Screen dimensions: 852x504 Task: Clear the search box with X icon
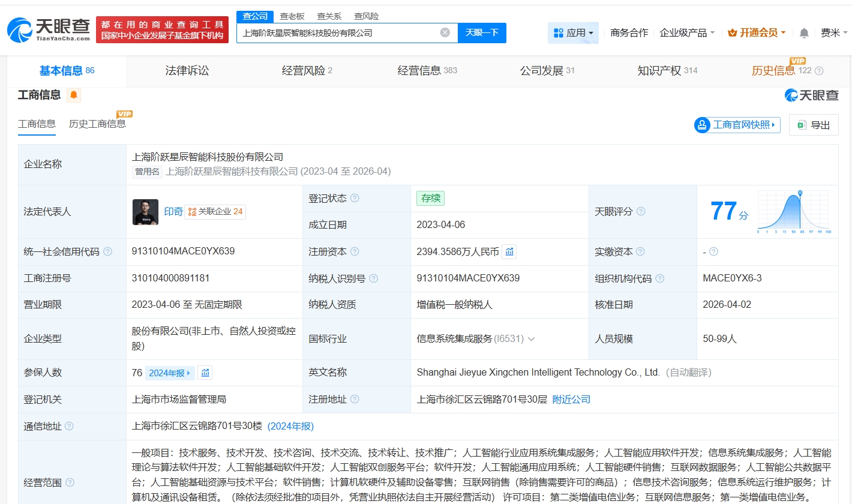click(x=445, y=32)
